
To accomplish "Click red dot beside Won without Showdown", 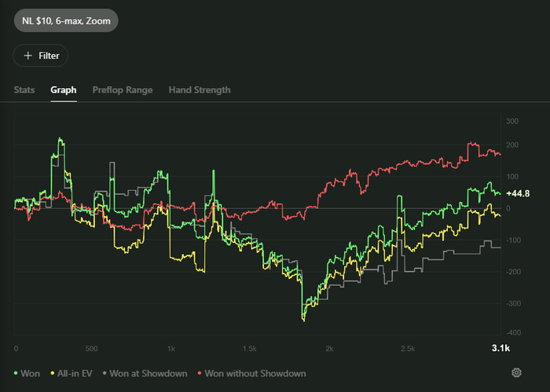I will [x=200, y=373].
